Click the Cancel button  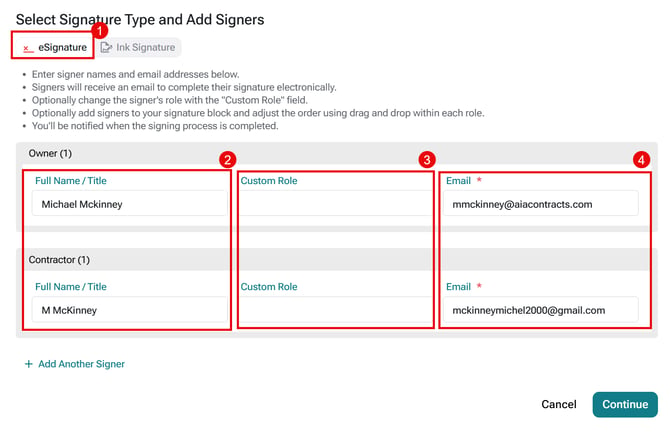pos(558,404)
